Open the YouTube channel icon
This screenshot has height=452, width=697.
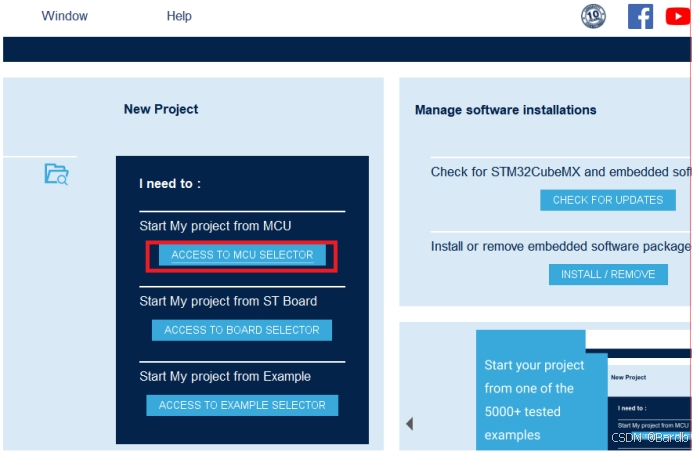pos(678,16)
